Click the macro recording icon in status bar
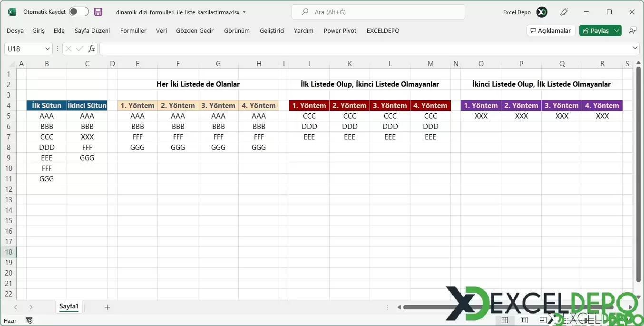 (29, 321)
